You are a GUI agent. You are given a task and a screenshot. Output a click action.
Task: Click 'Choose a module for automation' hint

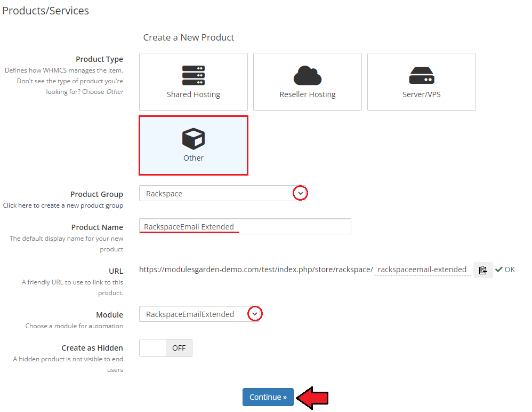[x=74, y=326]
